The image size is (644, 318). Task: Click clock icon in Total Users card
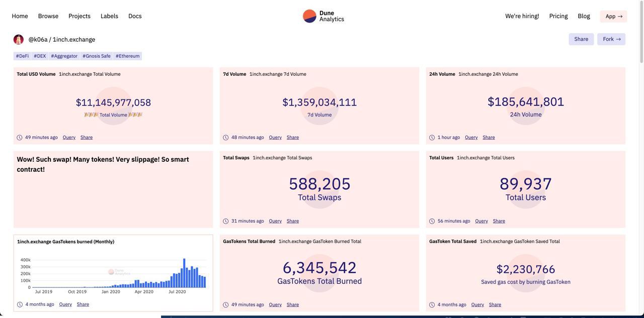pos(432,221)
